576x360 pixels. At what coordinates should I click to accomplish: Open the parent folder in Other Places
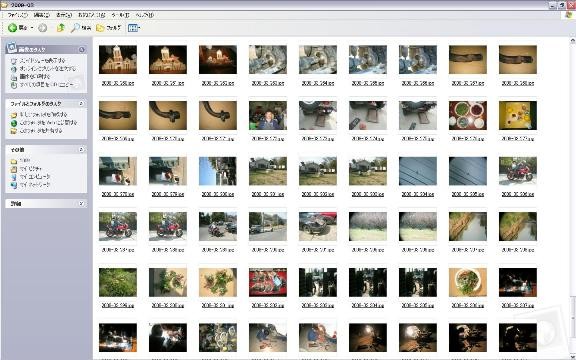point(25,161)
